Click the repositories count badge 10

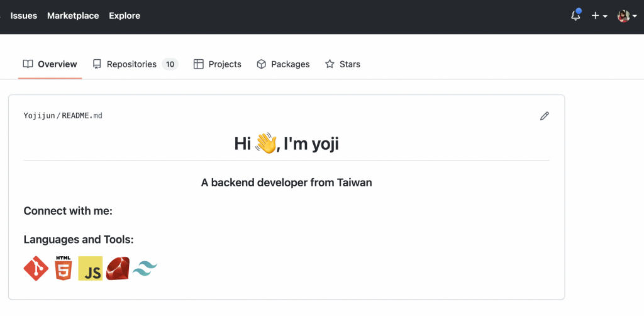click(170, 64)
